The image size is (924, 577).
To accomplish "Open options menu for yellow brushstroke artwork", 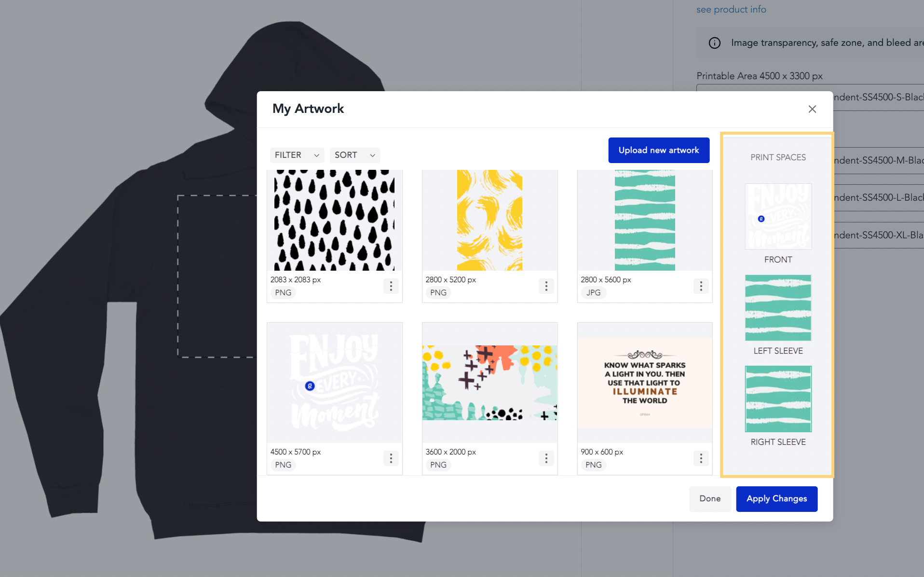I will click(546, 286).
